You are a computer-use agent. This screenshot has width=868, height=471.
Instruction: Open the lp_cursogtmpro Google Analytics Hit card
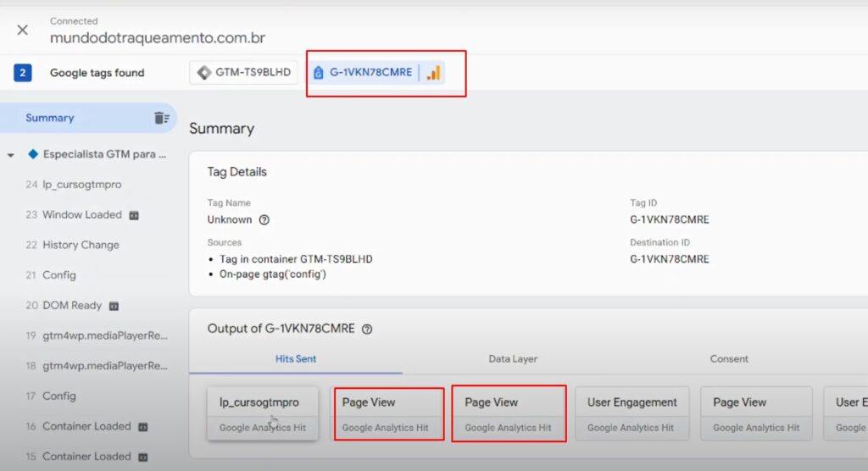pos(263,413)
